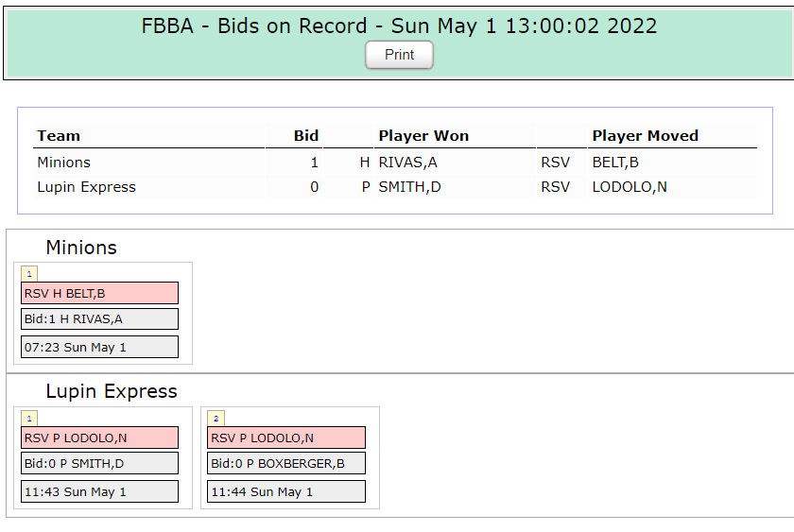The height and width of the screenshot is (532, 794).
Task: Select the Bid:1 H RIVAS,A box
Action: 99,319
